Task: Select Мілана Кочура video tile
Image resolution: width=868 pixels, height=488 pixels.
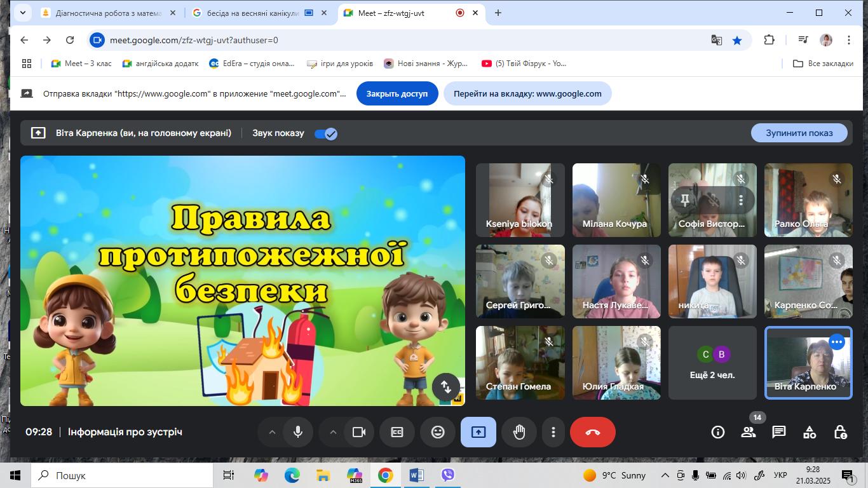Action: point(616,200)
